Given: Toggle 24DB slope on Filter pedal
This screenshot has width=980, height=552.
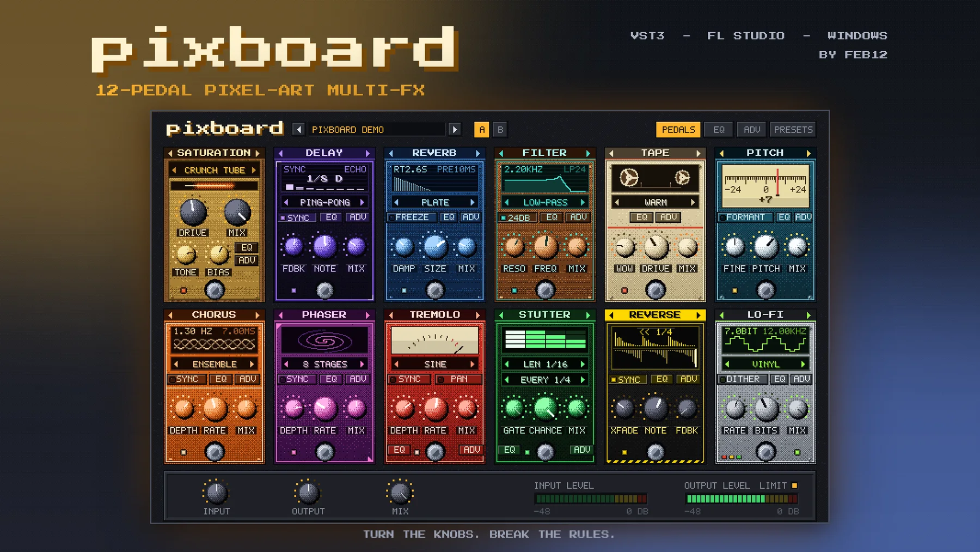Looking at the screenshot, I should point(518,217).
